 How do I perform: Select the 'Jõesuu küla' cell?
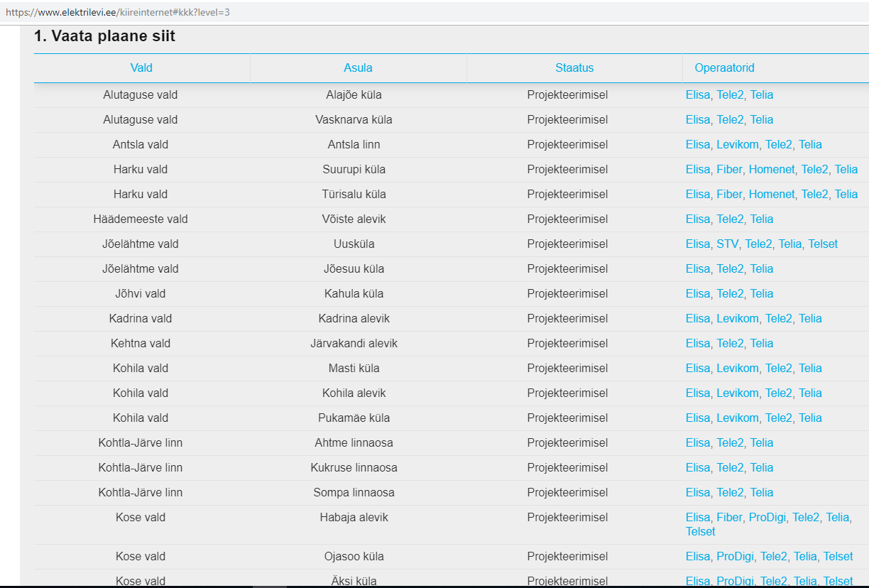click(354, 269)
